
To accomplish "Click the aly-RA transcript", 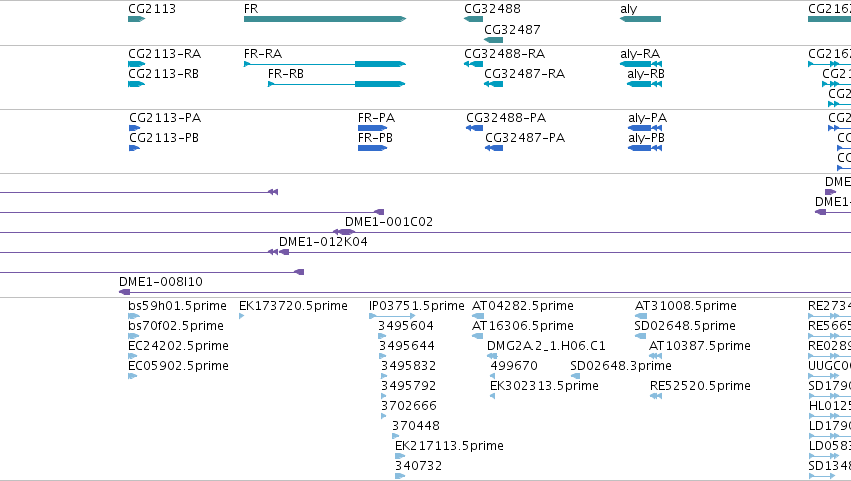I will coord(640,64).
